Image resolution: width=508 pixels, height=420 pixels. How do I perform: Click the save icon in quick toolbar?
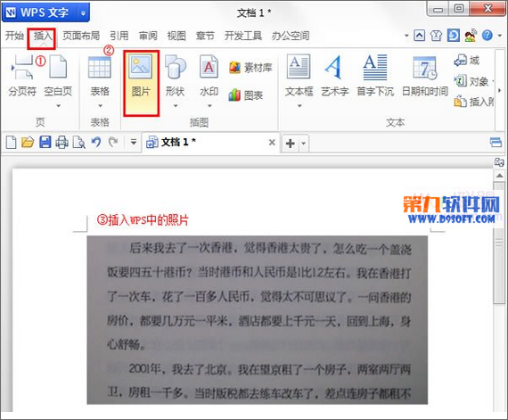pyautogui.click(x=45, y=143)
